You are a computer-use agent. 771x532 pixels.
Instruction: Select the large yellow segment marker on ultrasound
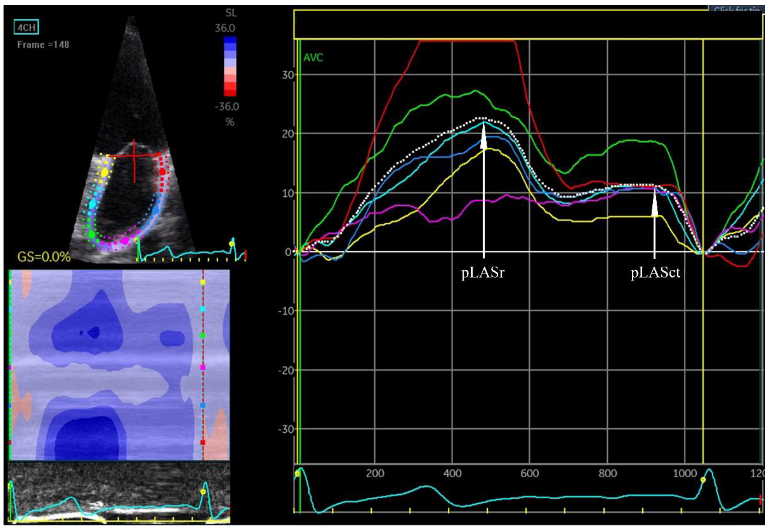(105, 172)
